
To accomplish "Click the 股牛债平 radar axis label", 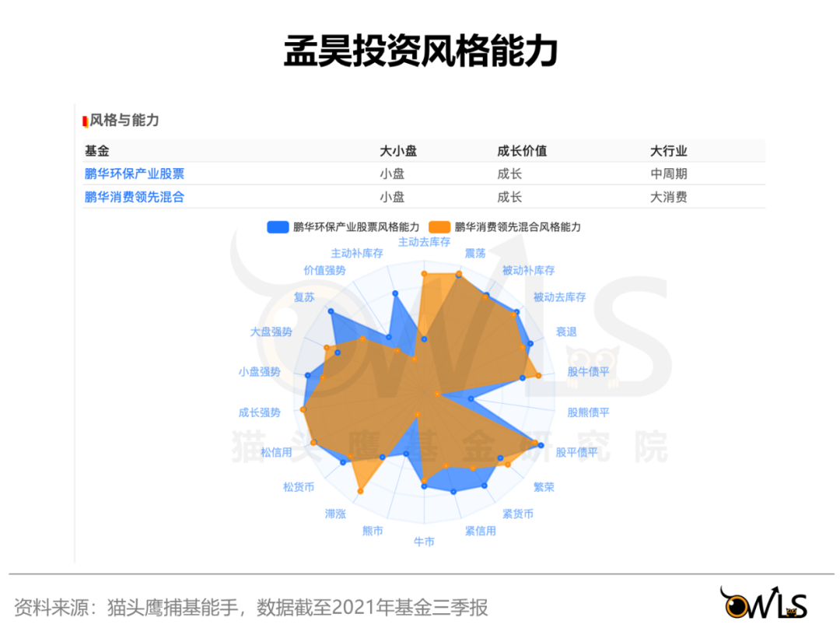I will point(588,372).
